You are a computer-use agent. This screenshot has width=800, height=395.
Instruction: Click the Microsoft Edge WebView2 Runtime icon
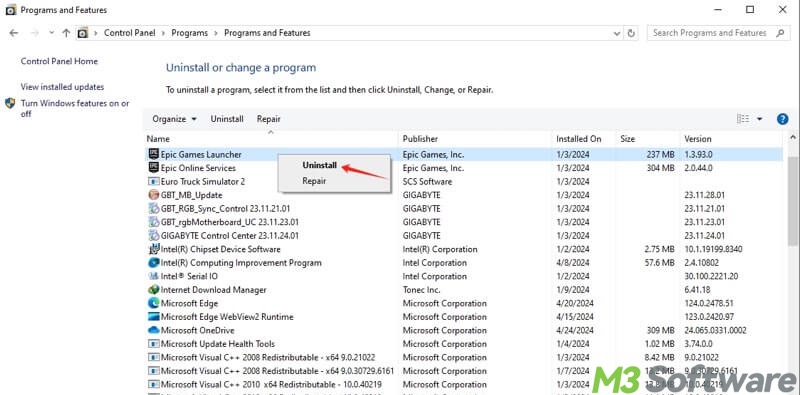tap(153, 316)
